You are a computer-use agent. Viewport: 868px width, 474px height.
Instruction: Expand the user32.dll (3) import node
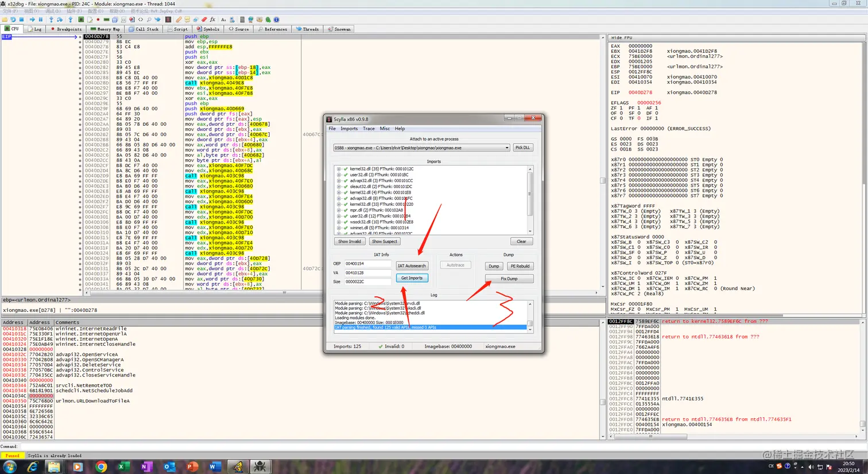coord(339,175)
